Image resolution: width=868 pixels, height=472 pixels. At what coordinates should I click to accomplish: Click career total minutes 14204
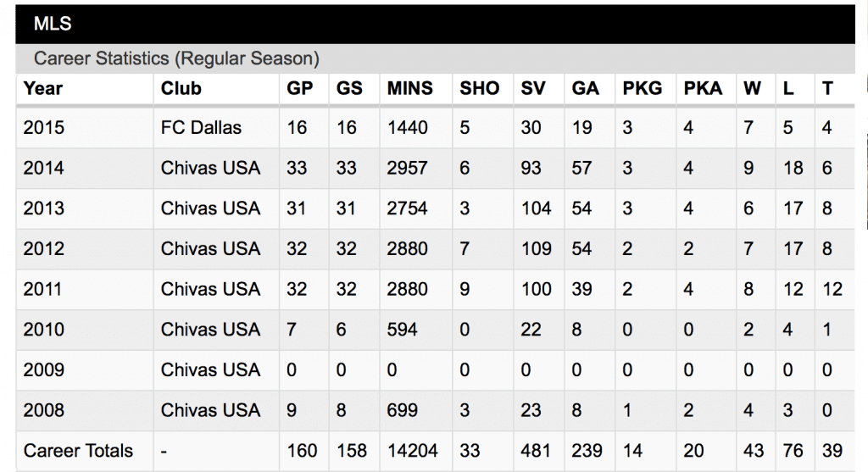tap(413, 451)
